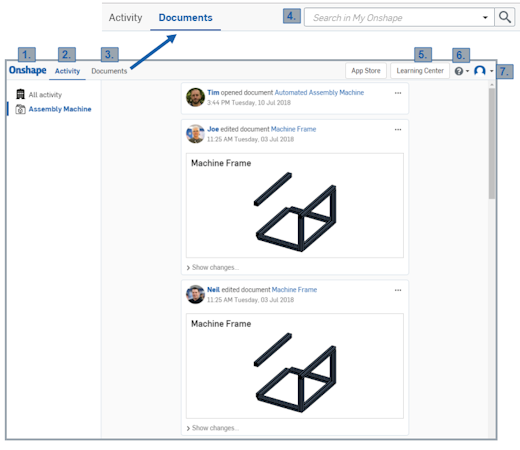
Task: Click in the Search in My Onshape field
Action: [x=393, y=17]
